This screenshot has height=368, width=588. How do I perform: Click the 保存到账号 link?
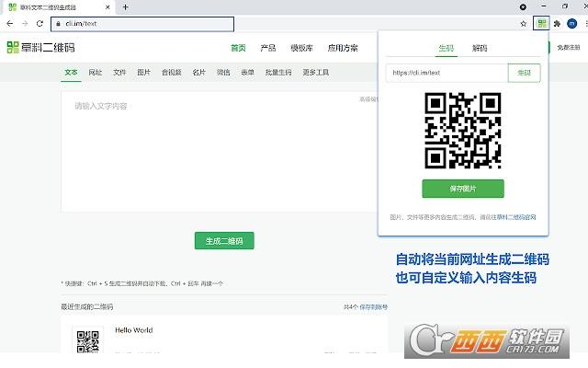tap(373, 306)
